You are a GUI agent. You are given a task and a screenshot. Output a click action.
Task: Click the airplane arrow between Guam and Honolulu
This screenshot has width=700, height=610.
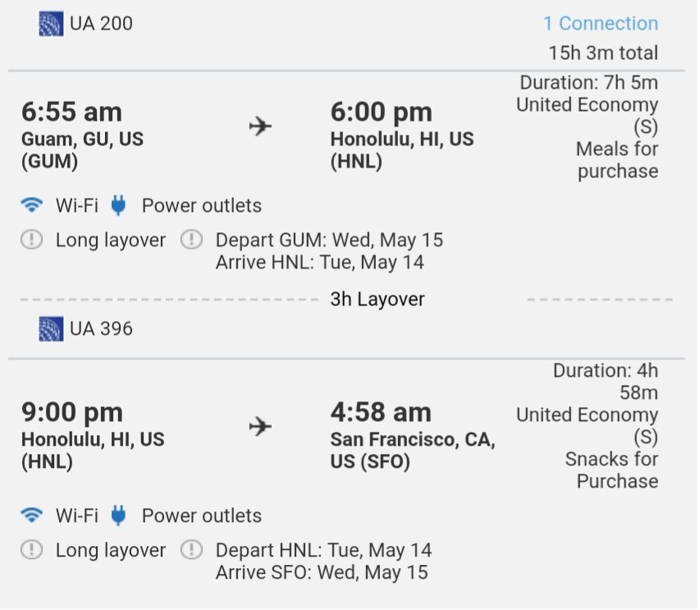260,126
